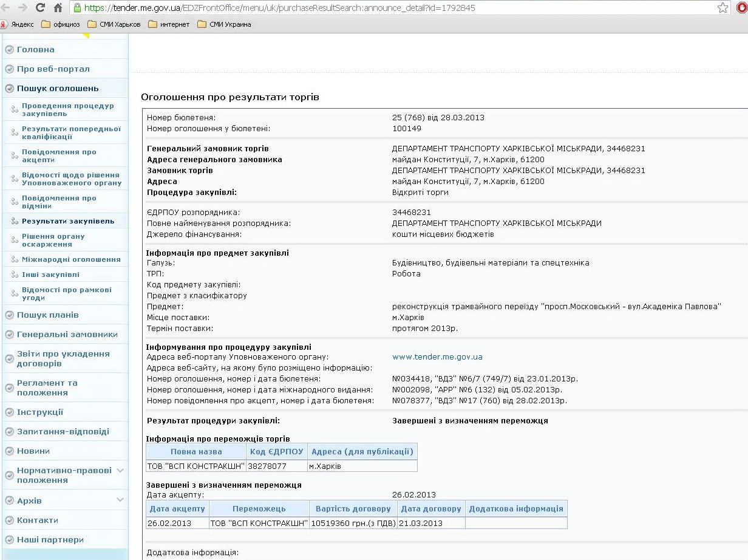Open the www.tender.me.gov.ua link
Image resolution: width=748 pixels, height=560 pixels.
437,357
